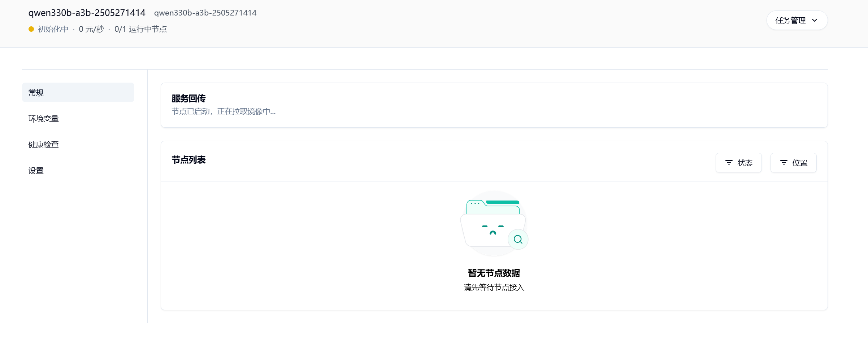This screenshot has height=338, width=868.
Task: Click the filter icon inside 状态 button
Action: coord(729,163)
